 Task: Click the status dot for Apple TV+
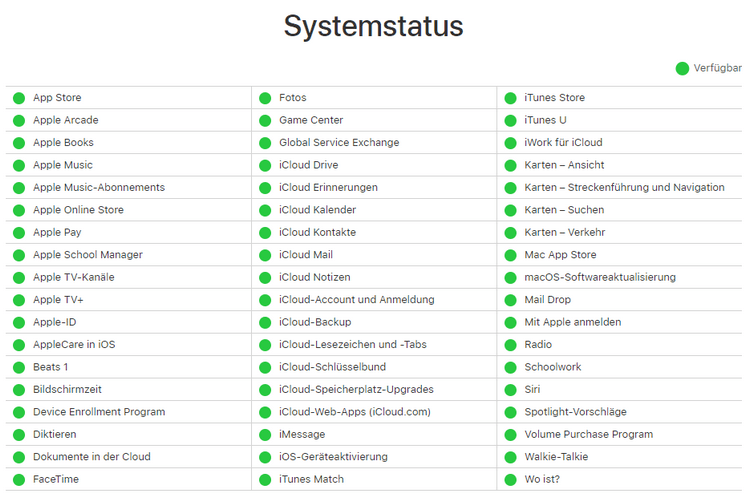tap(19, 300)
